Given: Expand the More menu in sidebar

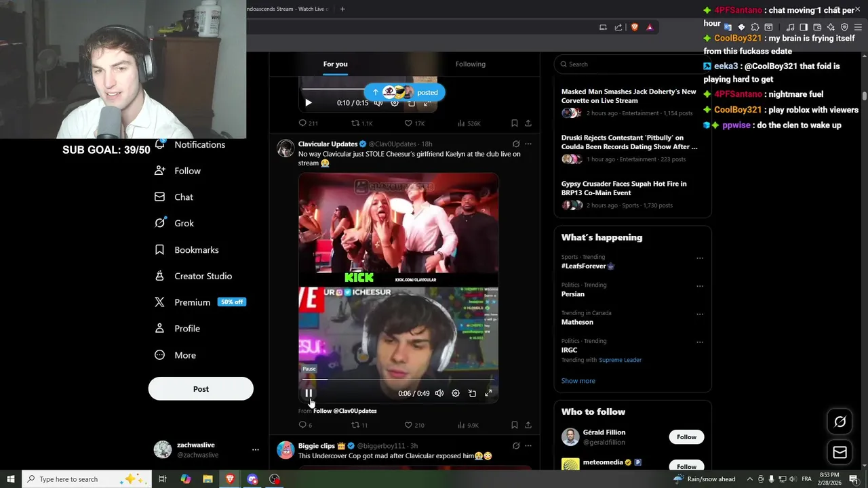Looking at the screenshot, I should (175, 355).
